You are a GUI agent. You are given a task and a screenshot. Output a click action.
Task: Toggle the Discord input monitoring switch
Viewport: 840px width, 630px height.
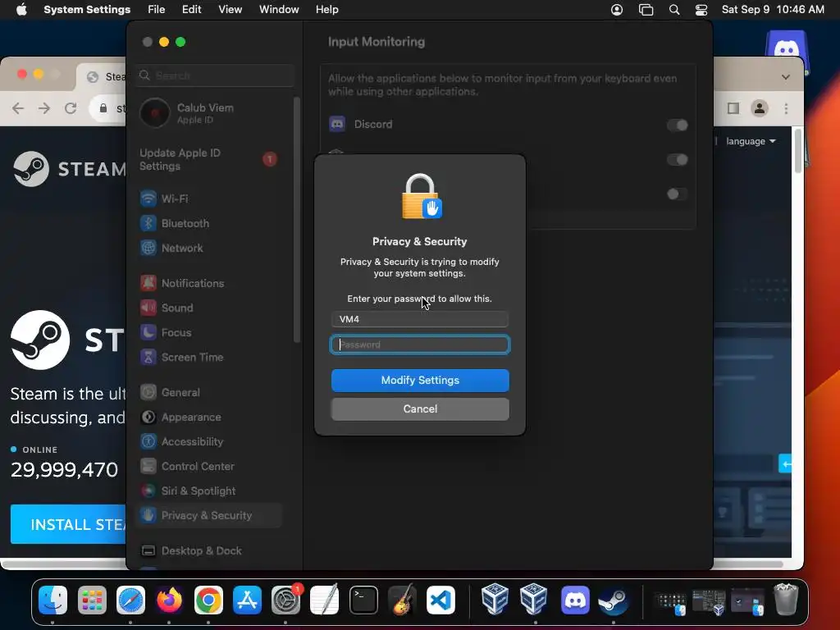[x=677, y=126]
